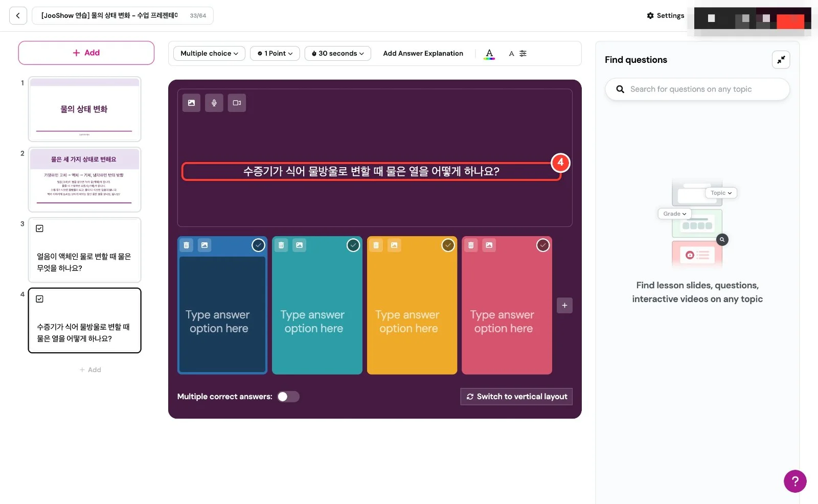Add image to the yellow answer option
The width and height of the screenshot is (818, 504).
[x=394, y=245]
